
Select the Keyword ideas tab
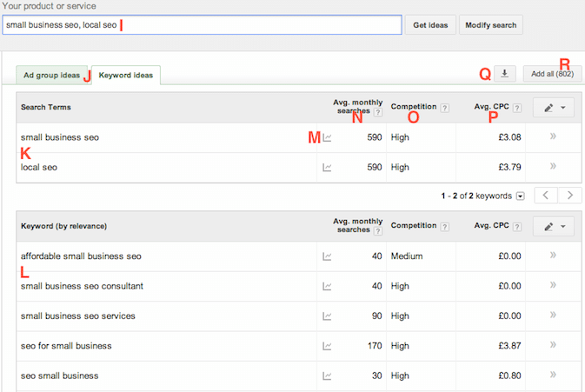(126, 76)
